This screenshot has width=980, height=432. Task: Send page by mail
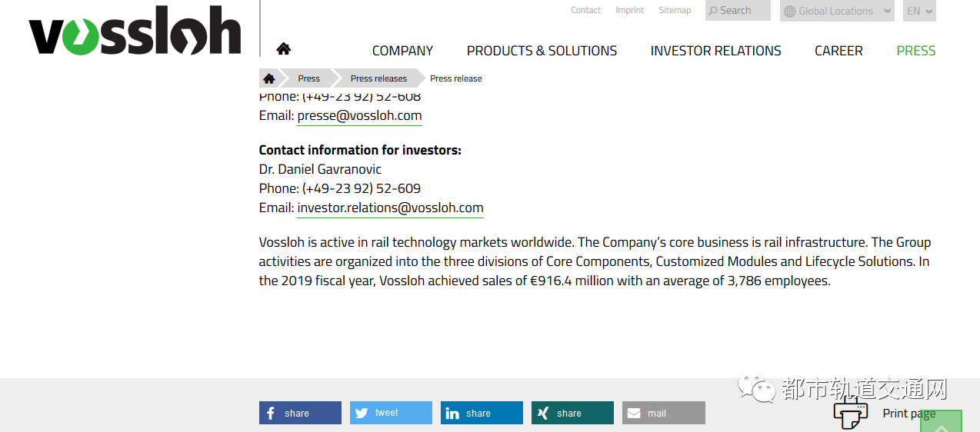[x=663, y=413]
